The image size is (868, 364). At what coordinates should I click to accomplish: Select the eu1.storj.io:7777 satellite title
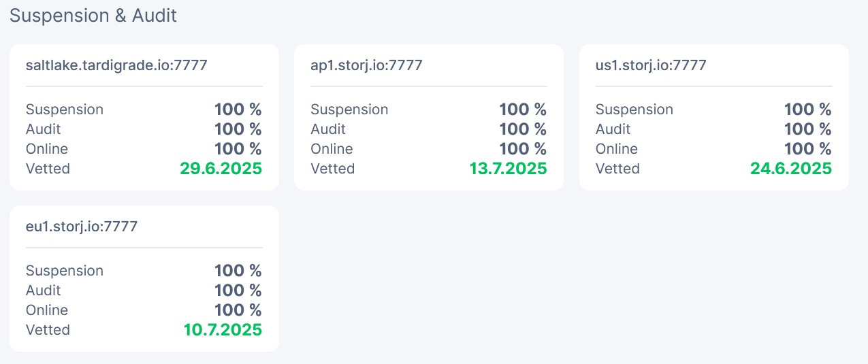(82, 227)
